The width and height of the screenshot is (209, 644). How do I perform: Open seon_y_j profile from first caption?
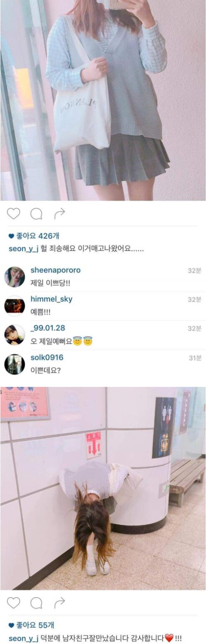(x=23, y=249)
